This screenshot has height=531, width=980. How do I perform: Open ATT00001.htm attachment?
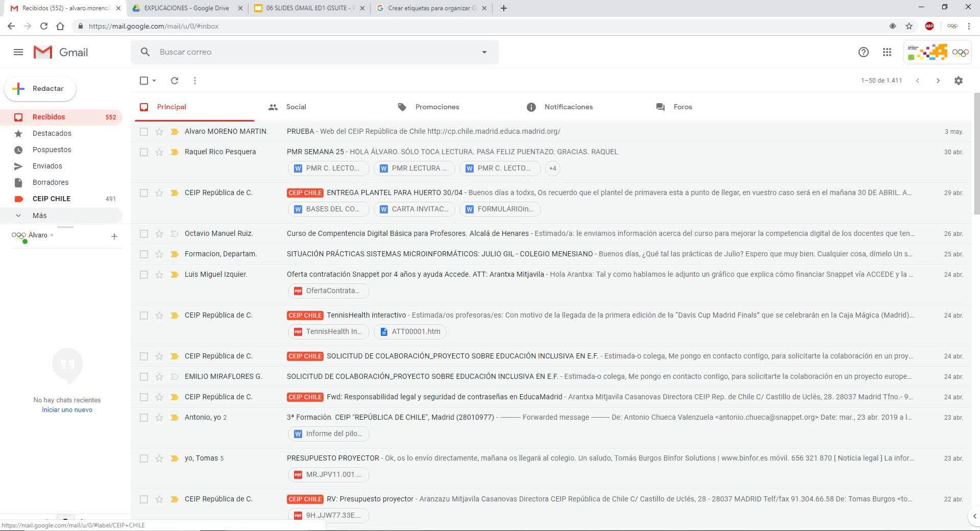(x=410, y=332)
